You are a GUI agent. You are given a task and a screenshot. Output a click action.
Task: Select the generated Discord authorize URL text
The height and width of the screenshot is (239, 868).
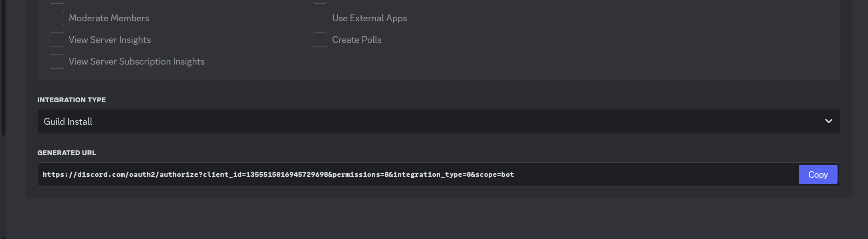pyautogui.click(x=278, y=174)
